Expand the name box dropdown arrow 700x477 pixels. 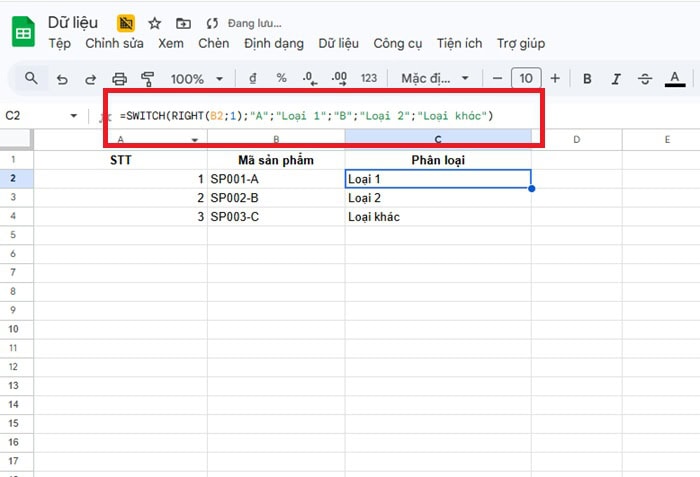tap(73, 116)
